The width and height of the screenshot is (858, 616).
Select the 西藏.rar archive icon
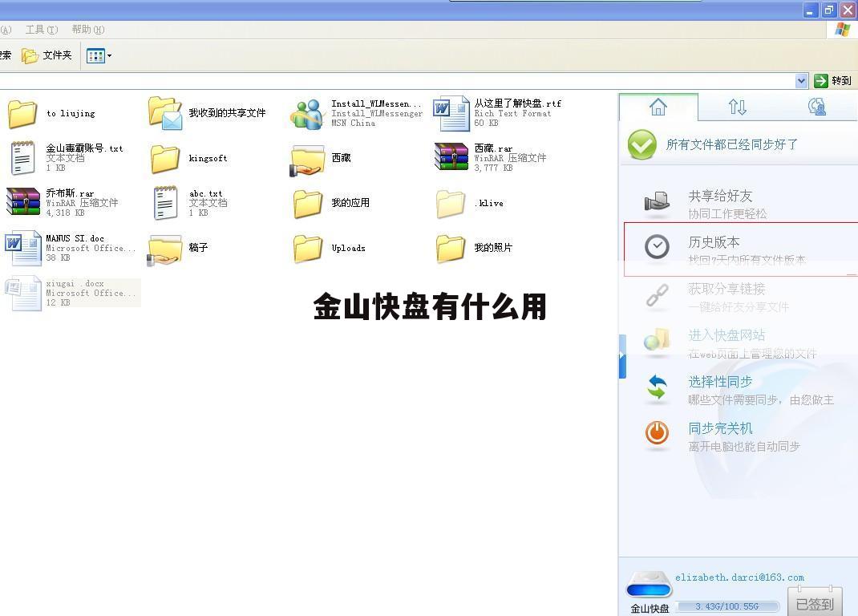451,157
